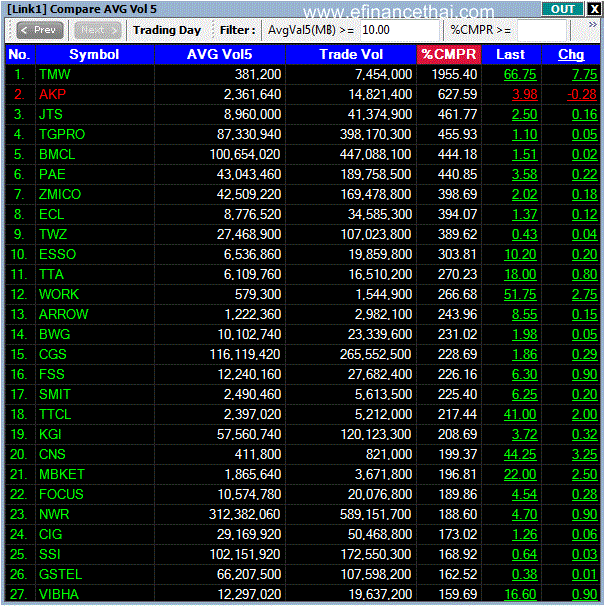Select the TWZ symbol
605x606 pixels.
click(53, 235)
